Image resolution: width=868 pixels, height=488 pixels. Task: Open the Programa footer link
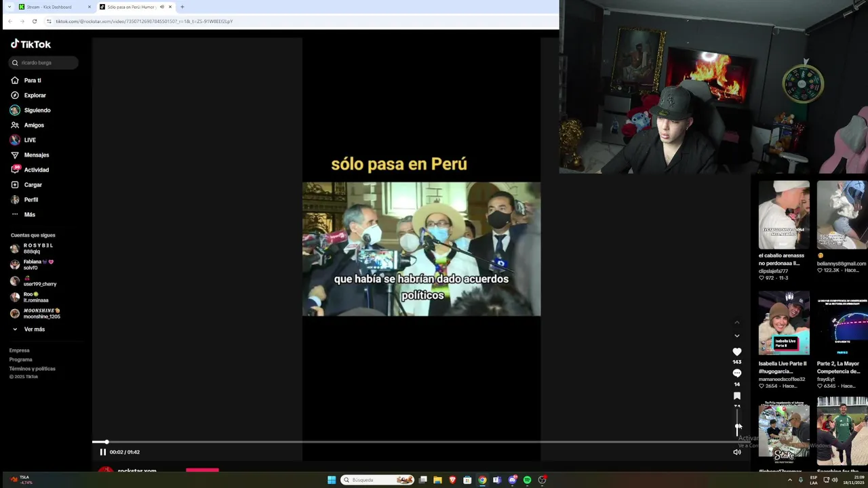point(20,359)
